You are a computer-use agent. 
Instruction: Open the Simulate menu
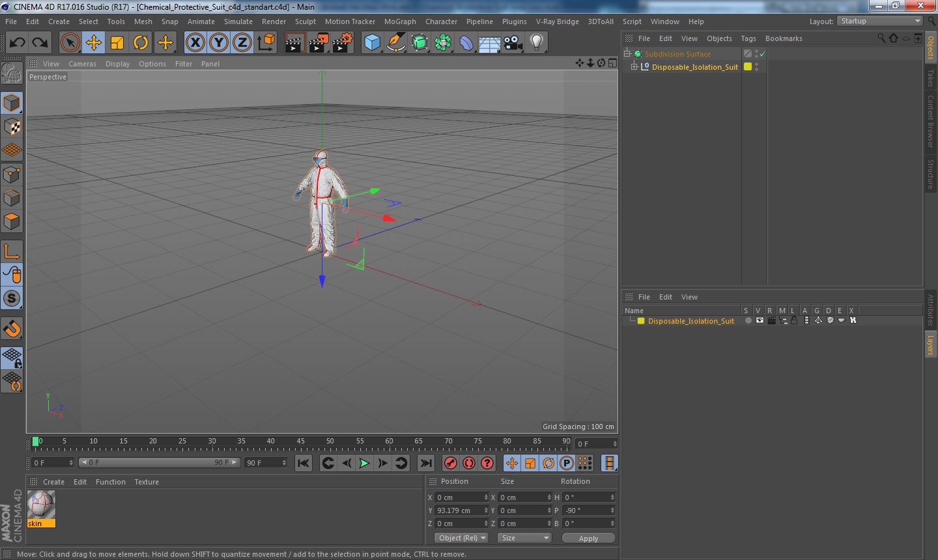(238, 21)
